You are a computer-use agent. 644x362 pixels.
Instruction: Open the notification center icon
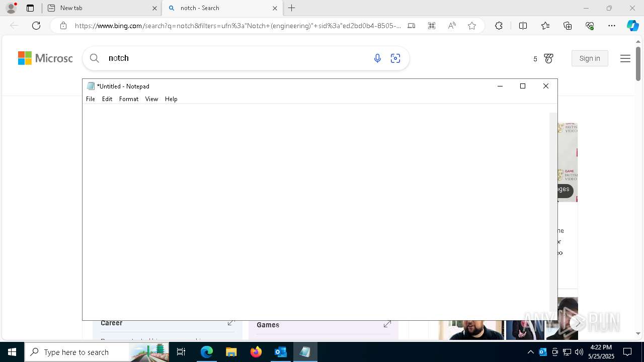tap(627, 352)
